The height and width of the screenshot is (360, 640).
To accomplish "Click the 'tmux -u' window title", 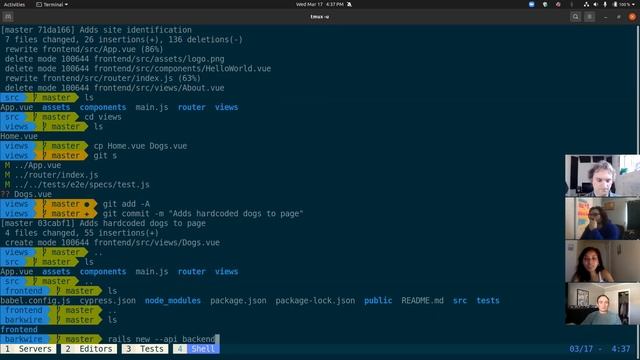I will (320, 17).
